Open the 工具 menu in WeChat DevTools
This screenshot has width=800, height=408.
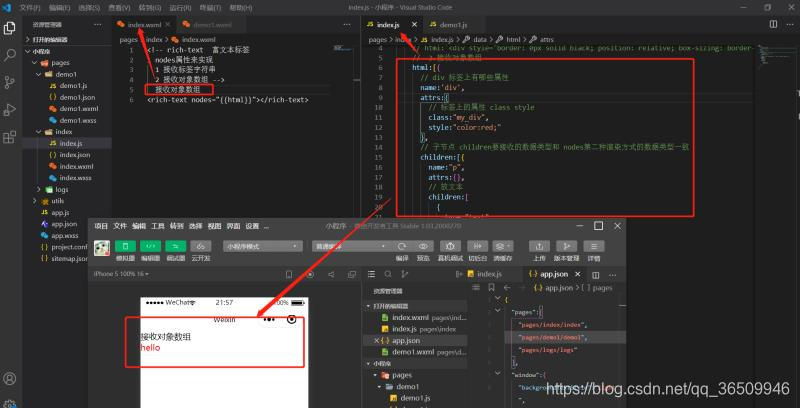click(x=158, y=226)
